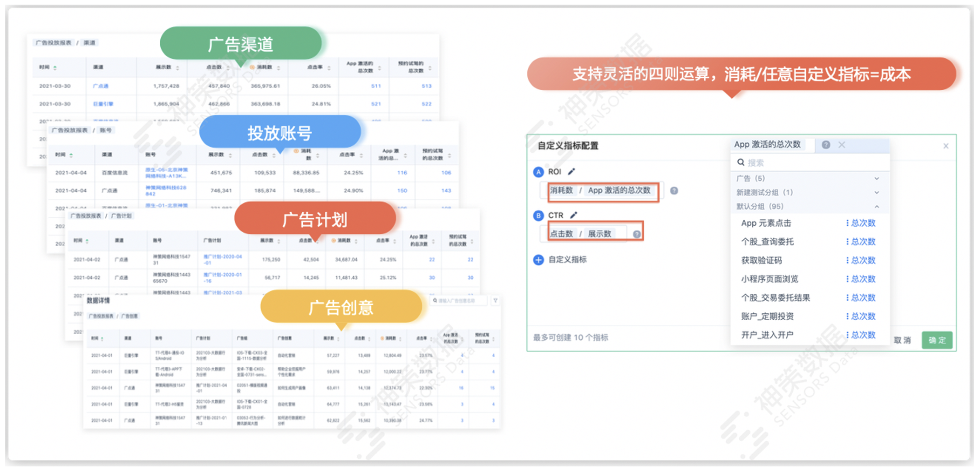This screenshot has height=472, width=980.
Task: Add a new 自定义指标 with plus icon
Action: (538, 260)
